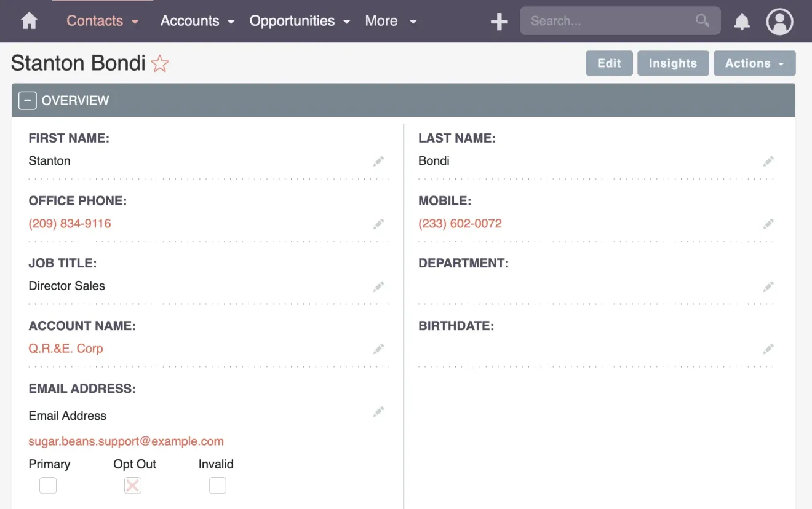Screen dimensions: 812x509
Task: Click the user profile avatar icon
Action: coord(779,21)
